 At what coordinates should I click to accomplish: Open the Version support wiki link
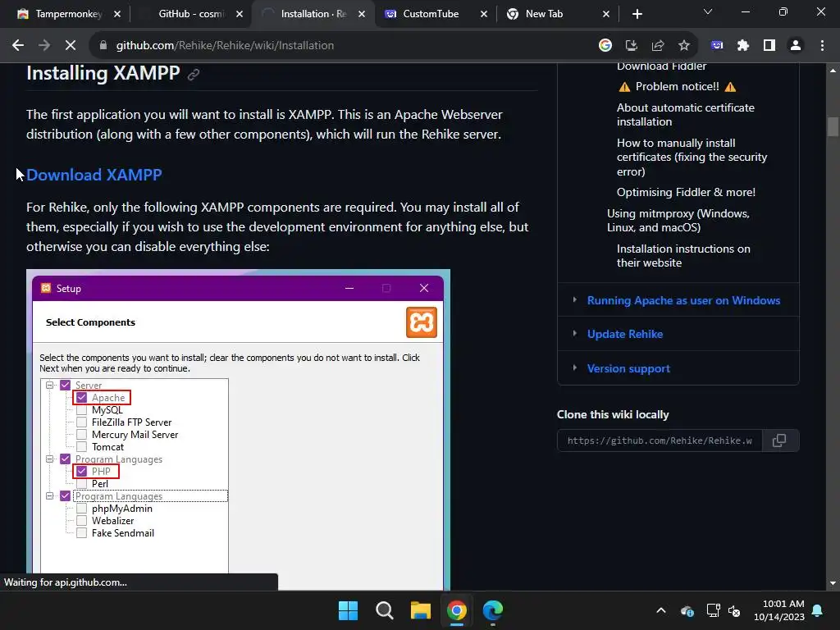628,368
